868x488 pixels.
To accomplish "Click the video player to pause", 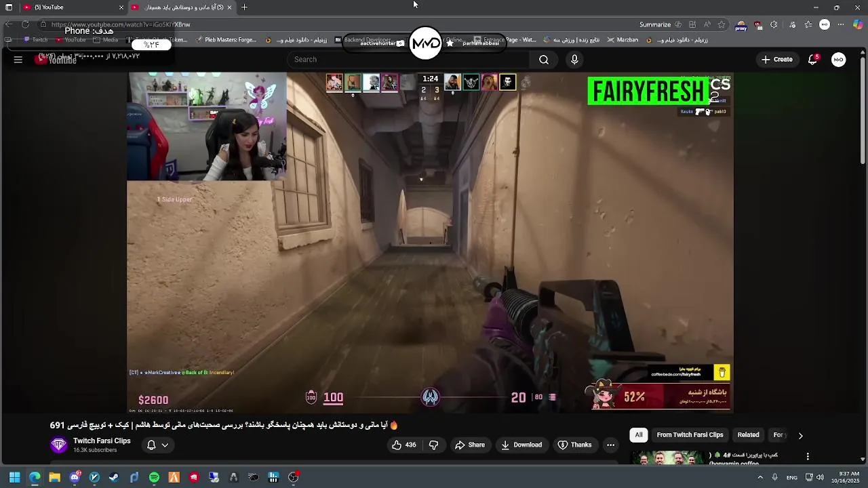I will click(430, 243).
